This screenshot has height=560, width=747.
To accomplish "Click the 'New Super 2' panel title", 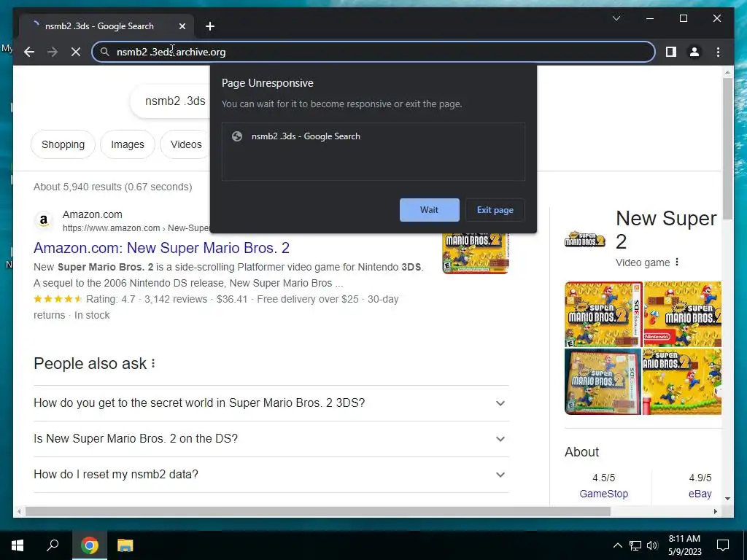I will 666,230.
